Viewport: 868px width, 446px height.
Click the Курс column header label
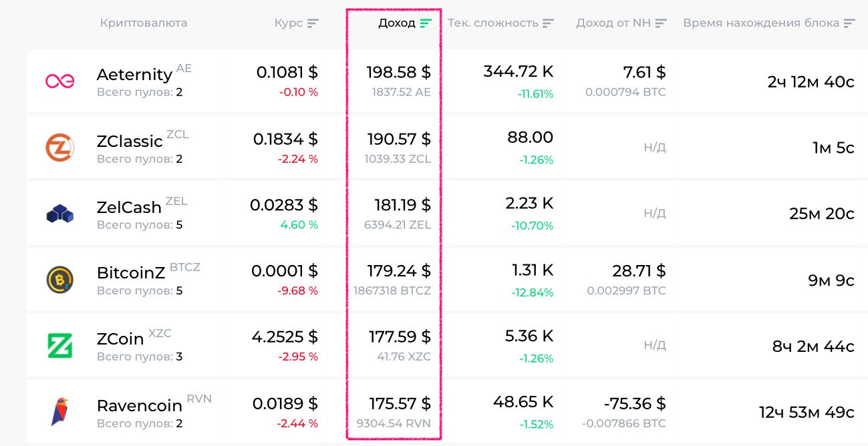click(x=289, y=23)
